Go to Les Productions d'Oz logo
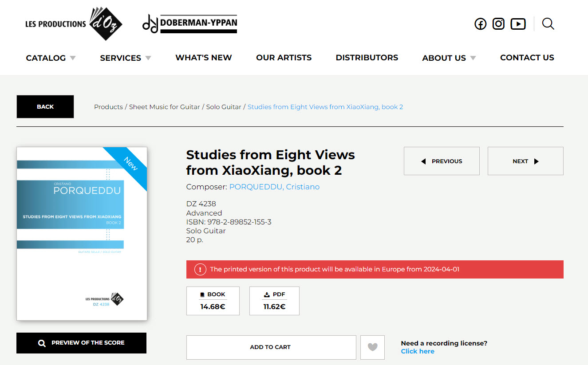The height and width of the screenshot is (365, 588). pyautogui.click(x=74, y=24)
